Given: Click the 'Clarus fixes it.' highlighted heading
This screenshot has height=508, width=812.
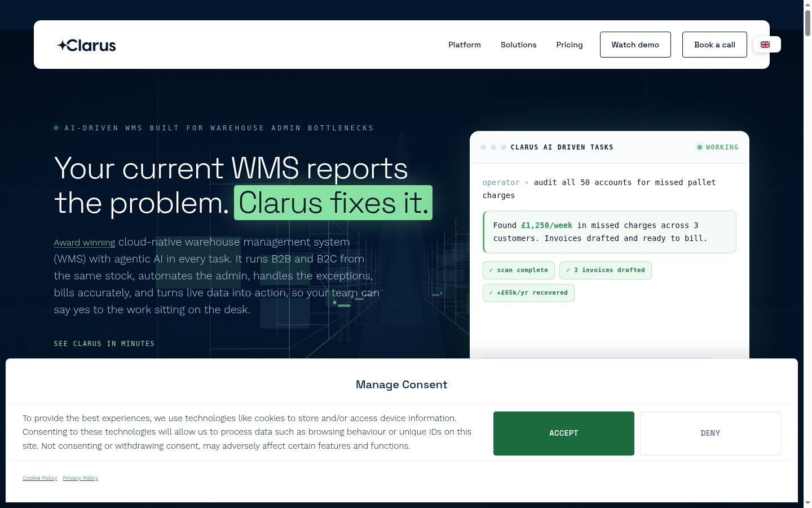Looking at the screenshot, I should 333,203.
